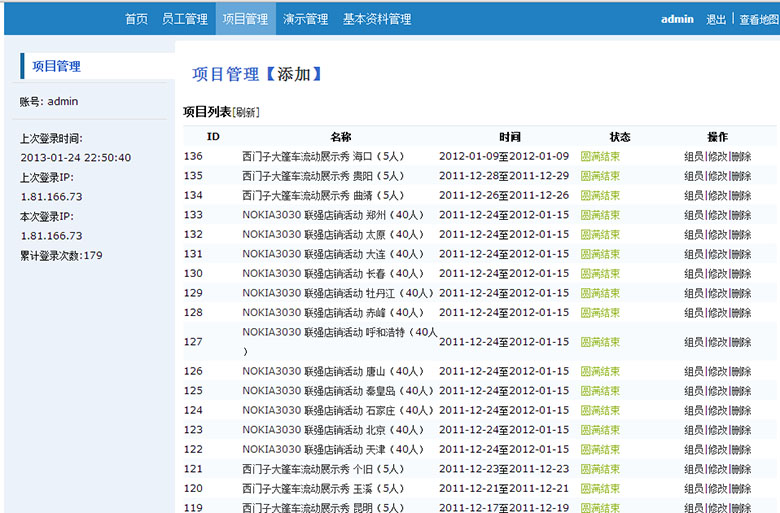Click project name NOKIA3030 联强店销活动 赤峰（40人）

[x=333, y=312]
